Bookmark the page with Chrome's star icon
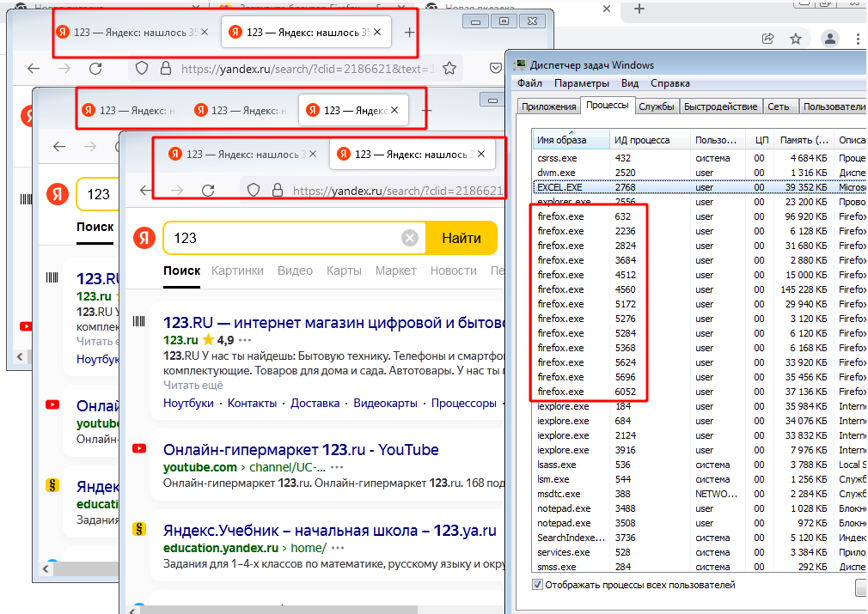 [796, 39]
